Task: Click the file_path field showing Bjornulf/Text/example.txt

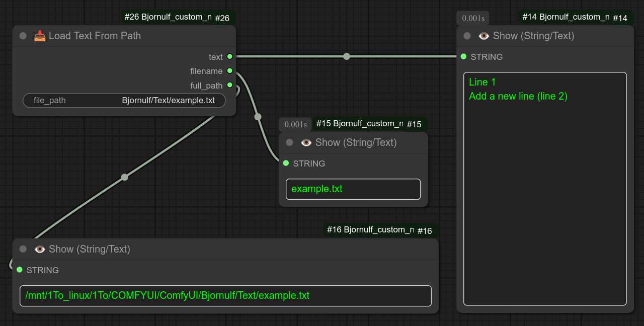Action: 124,101
